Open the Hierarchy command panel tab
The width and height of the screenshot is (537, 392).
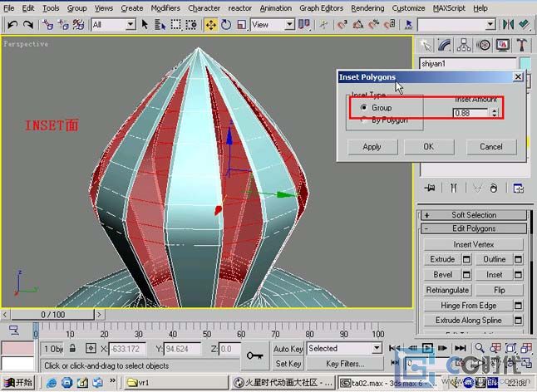pyautogui.click(x=464, y=45)
